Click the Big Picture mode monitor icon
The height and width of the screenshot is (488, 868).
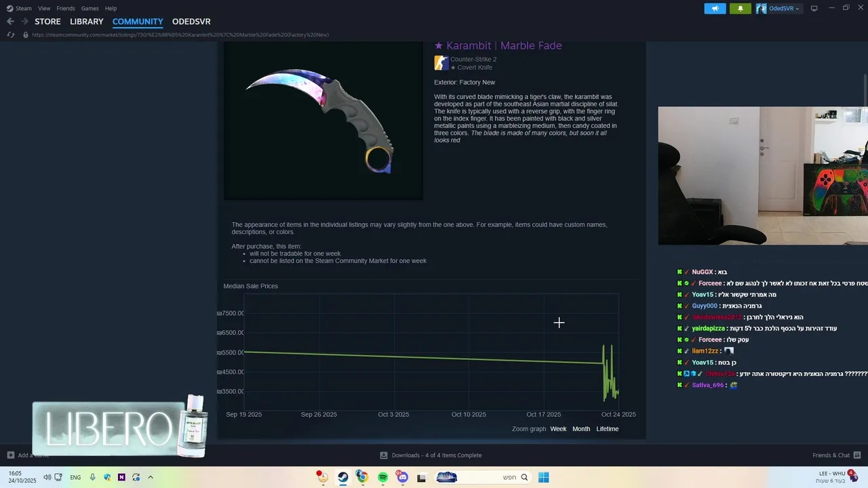pyautogui.click(x=814, y=8)
